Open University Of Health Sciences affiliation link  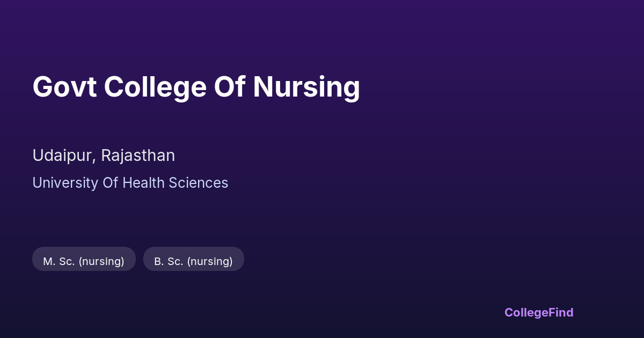point(130,183)
